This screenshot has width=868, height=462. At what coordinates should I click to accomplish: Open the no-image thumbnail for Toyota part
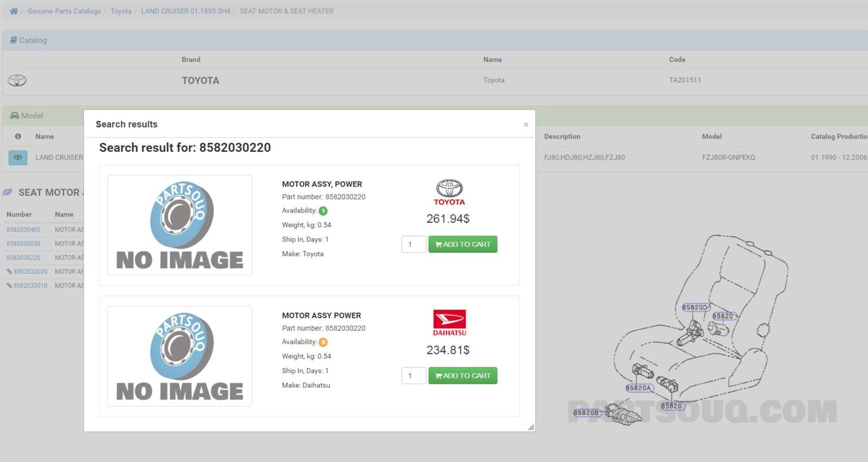tap(180, 225)
